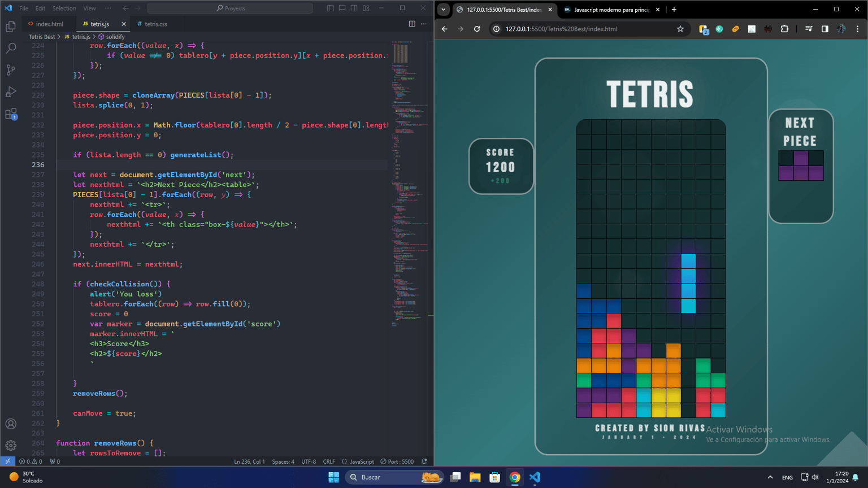
Task: Click the forwarded ports indicator showing 0
Action: 55,461
